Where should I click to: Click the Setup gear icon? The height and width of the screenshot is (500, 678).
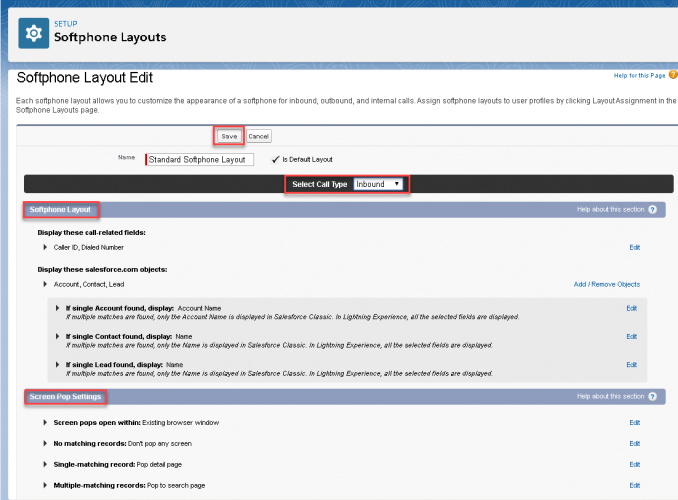(35, 32)
